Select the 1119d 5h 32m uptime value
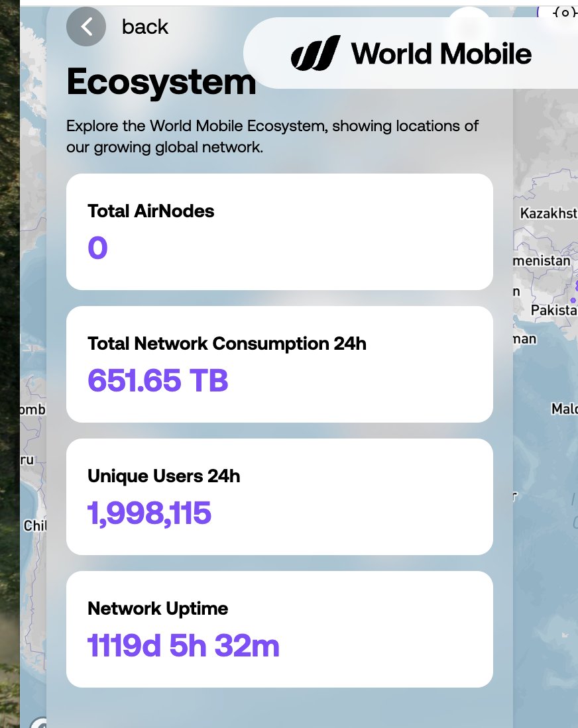 pyautogui.click(x=183, y=645)
